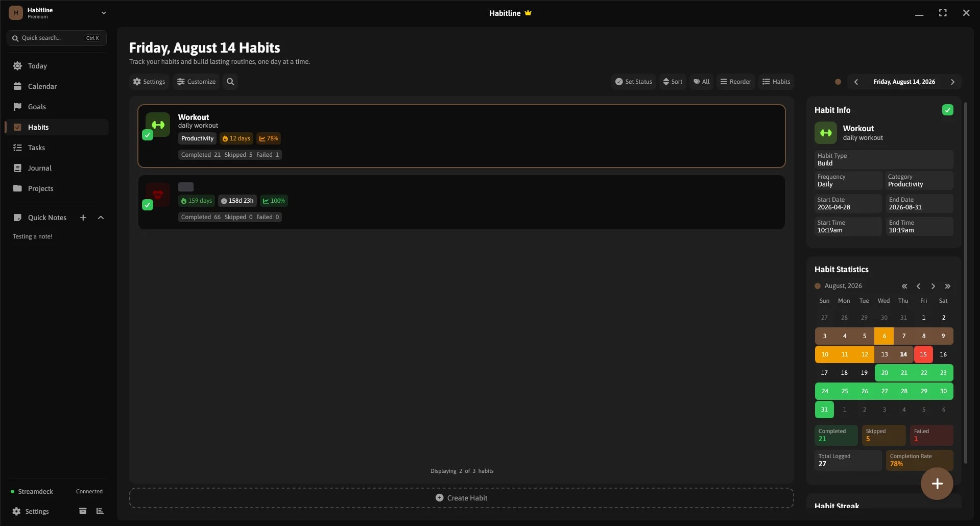Click the orange today dot indicator
The width and height of the screenshot is (980, 526).
[x=838, y=82]
